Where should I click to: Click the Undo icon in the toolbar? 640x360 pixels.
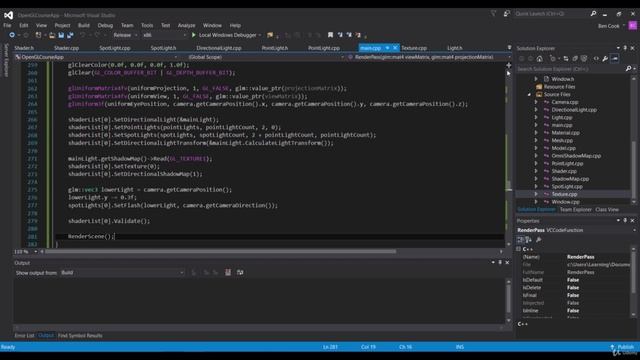click(x=83, y=36)
